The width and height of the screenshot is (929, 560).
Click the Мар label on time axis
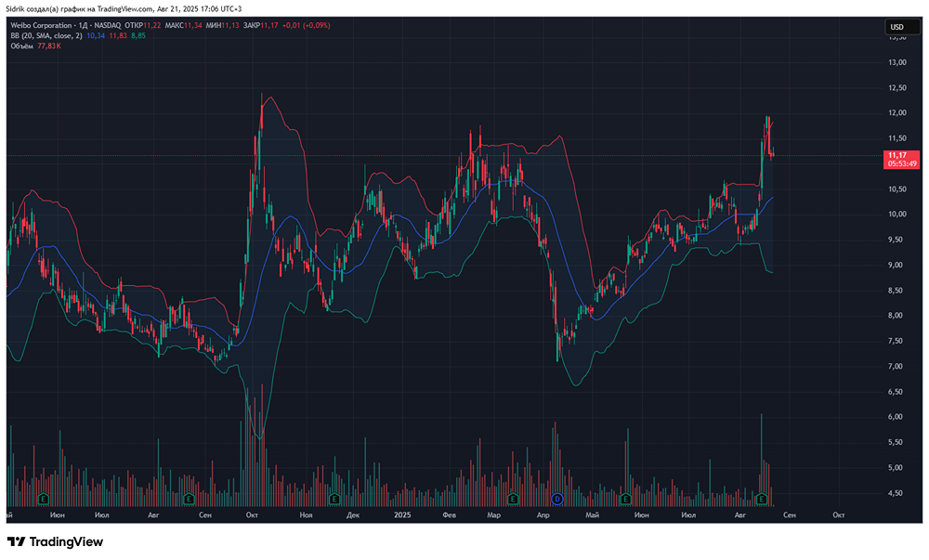coord(493,515)
